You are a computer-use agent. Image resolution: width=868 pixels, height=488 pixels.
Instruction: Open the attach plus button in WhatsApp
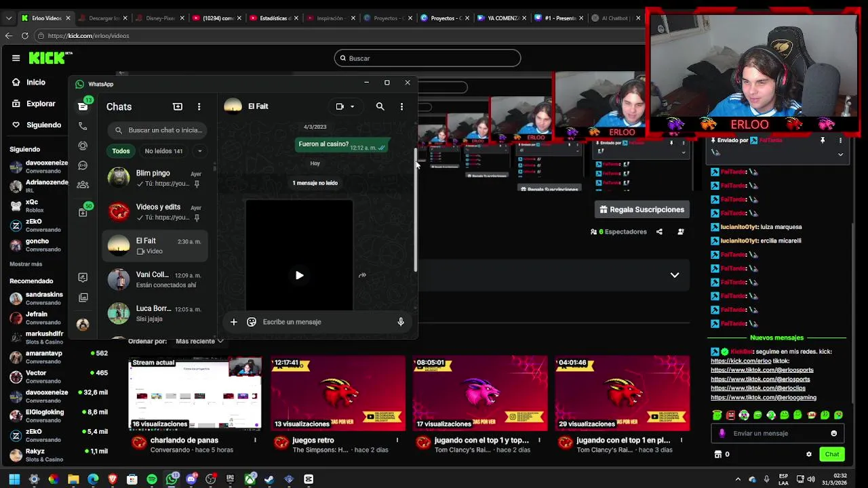coord(233,322)
